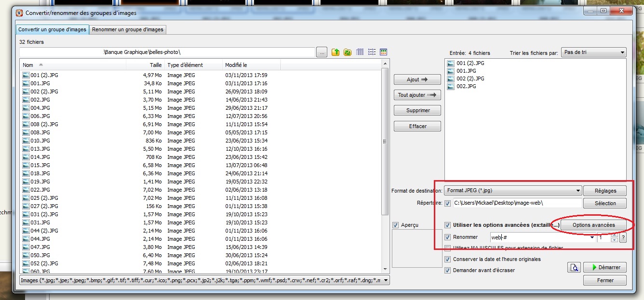The image size is (644, 300).
Task: Click the Démarrer button
Action: point(605,267)
